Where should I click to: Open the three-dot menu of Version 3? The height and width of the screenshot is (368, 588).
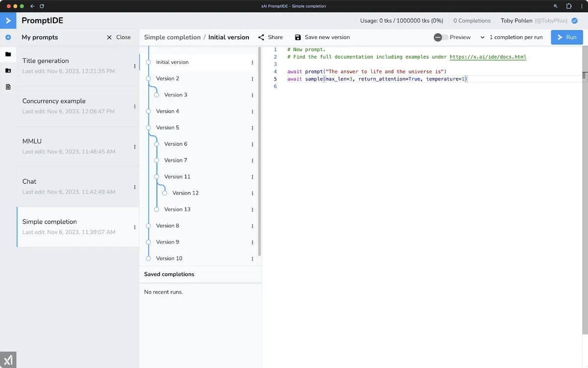pyautogui.click(x=252, y=95)
